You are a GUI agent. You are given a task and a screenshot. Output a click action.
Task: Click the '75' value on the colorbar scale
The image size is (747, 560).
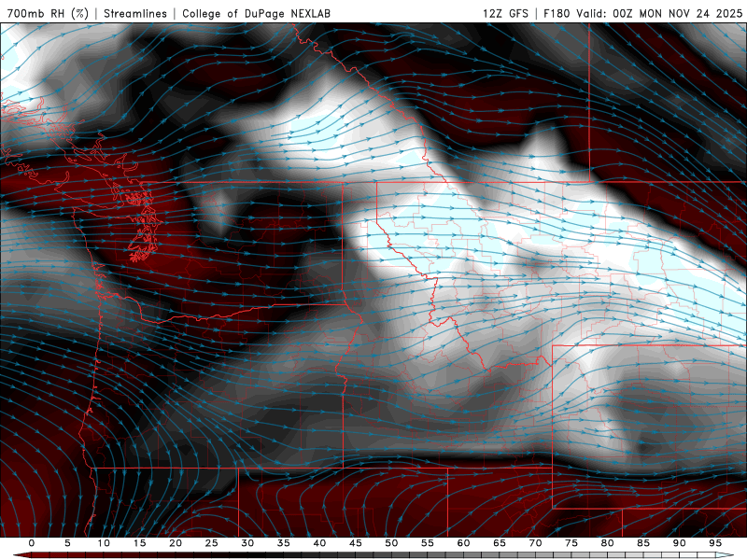[x=571, y=543]
